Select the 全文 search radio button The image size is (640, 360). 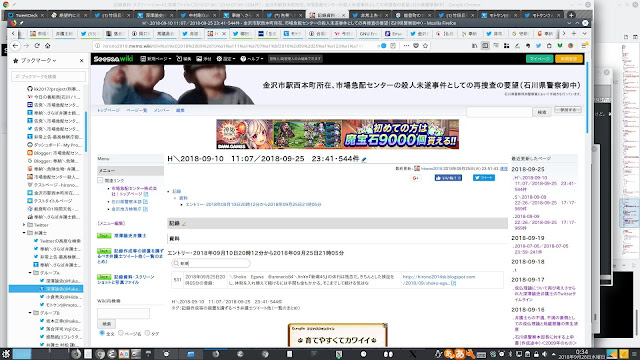[102, 333]
